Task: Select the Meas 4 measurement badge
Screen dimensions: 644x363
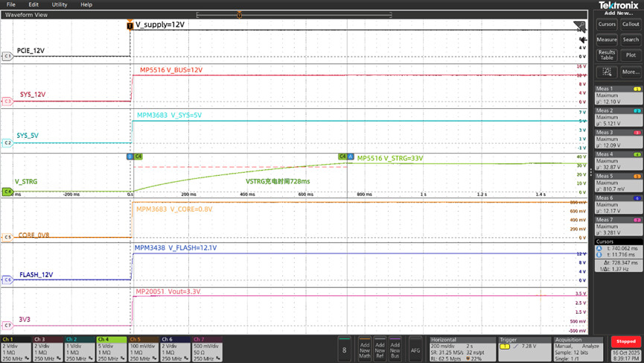Action: click(x=618, y=160)
